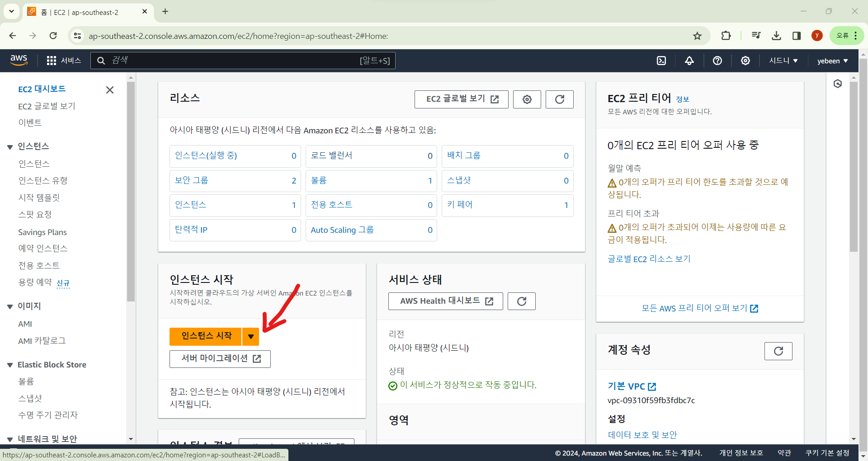Collapse the 인스턴스 sidebar section
The image size is (868, 461).
10,147
